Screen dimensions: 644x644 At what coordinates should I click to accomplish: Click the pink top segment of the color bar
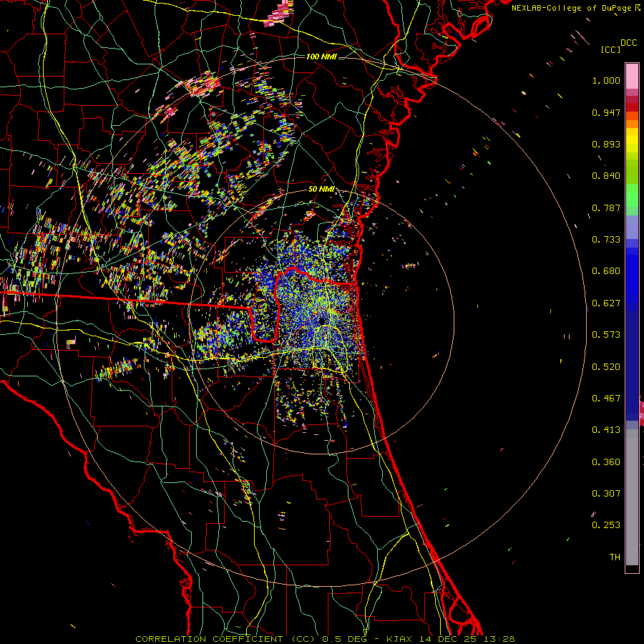[632, 76]
